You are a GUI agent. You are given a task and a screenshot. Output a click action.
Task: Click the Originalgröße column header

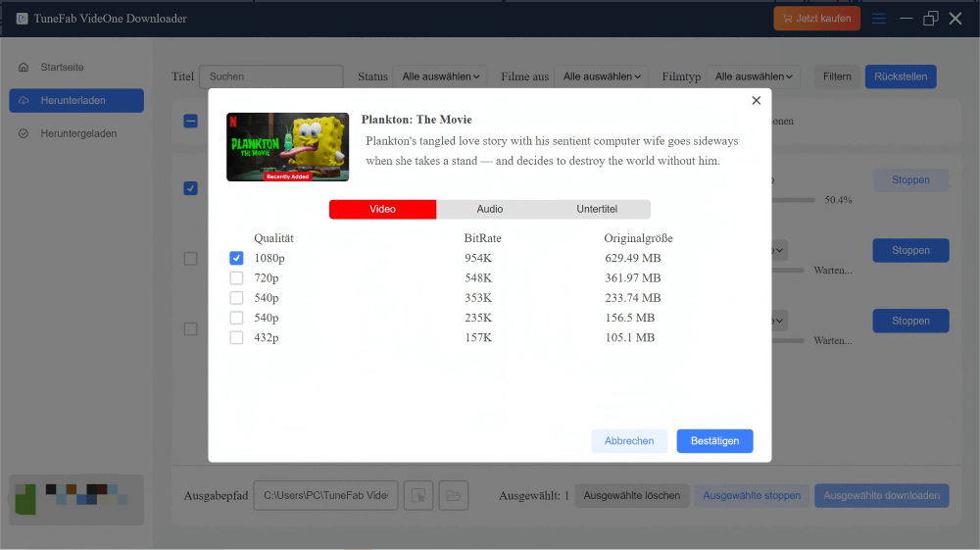(x=638, y=238)
